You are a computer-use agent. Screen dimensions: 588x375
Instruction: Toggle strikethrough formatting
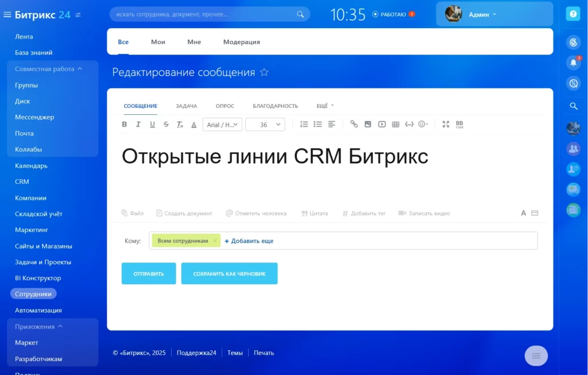tap(165, 124)
